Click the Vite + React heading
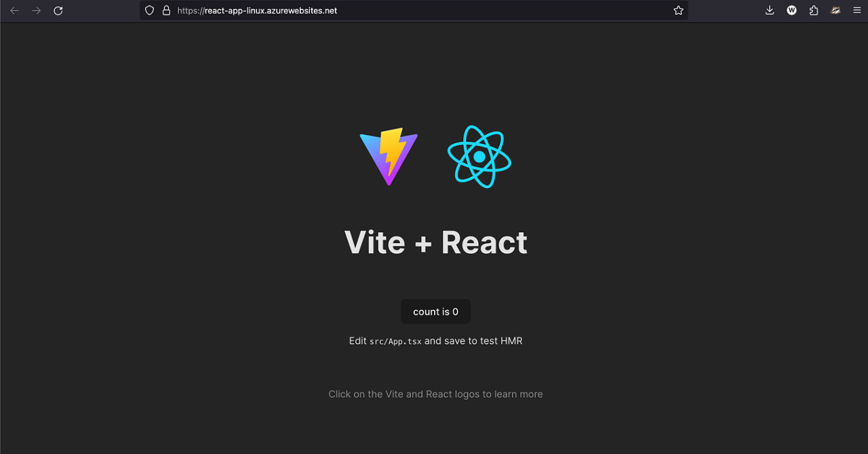868x454 pixels. 435,242
